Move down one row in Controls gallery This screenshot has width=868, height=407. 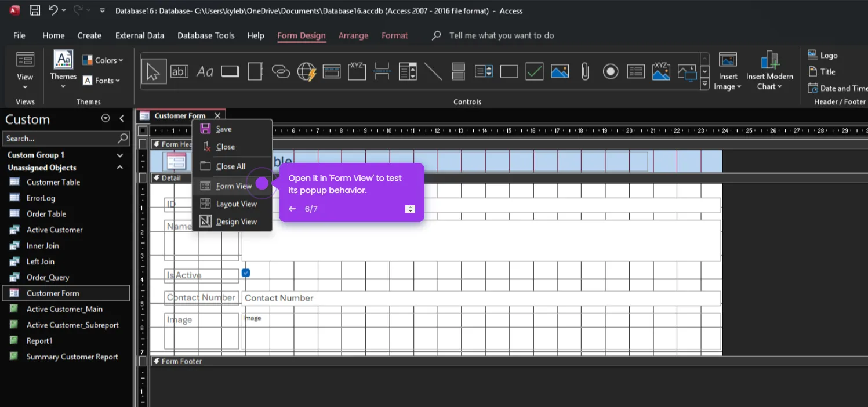coord(705,72)
